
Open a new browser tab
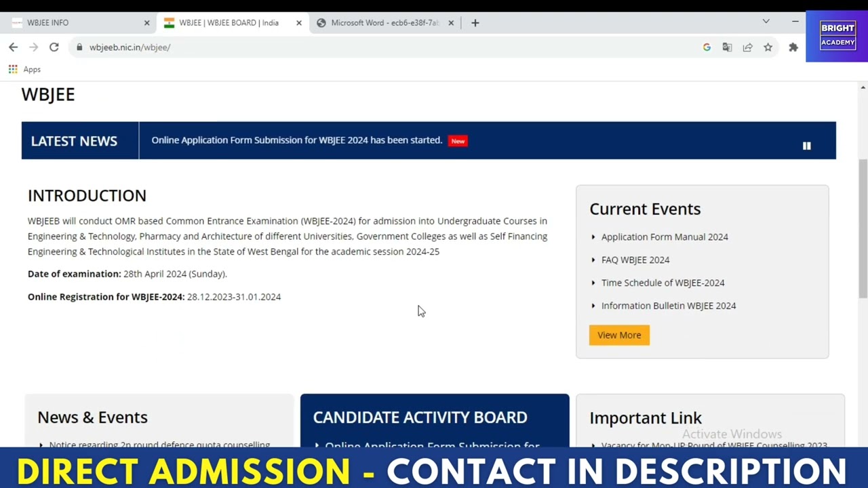tap(475, 22)
